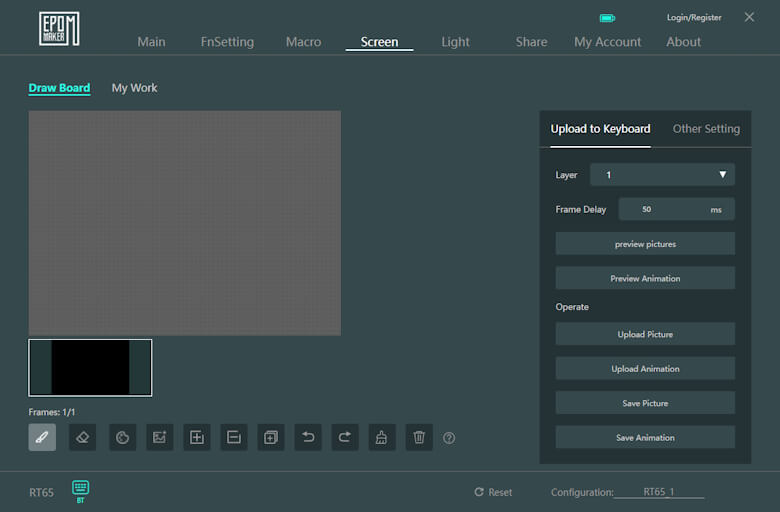Screen dimensions: 780x512
Task: Click the Preview Animation button
Action: pos(645,278)
